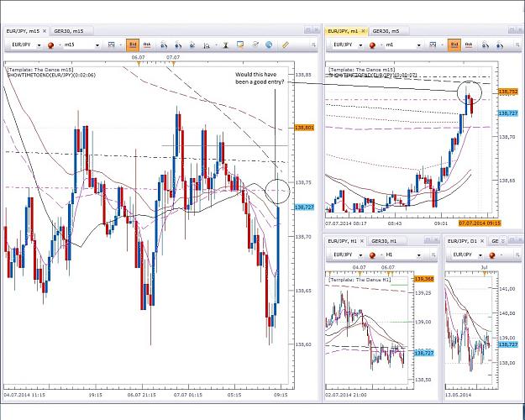Click the chart type icon in m15 toolbar
This screenshot has width=525, height=420.
tap(112, 45)
